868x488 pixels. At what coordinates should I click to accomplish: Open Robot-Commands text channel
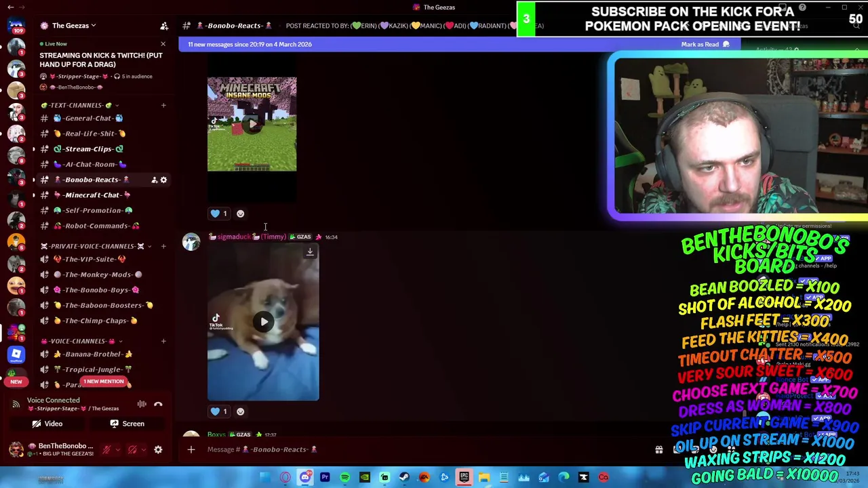[x=102, y=226]
